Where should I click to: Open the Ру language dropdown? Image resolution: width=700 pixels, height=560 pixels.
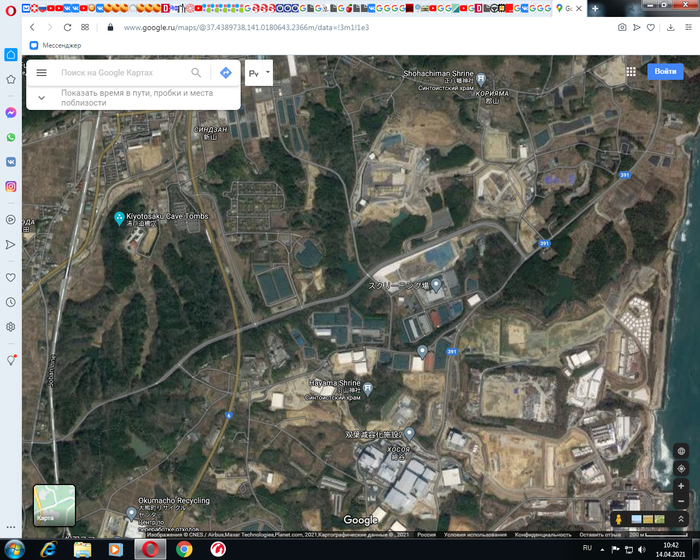pos(259,73)
